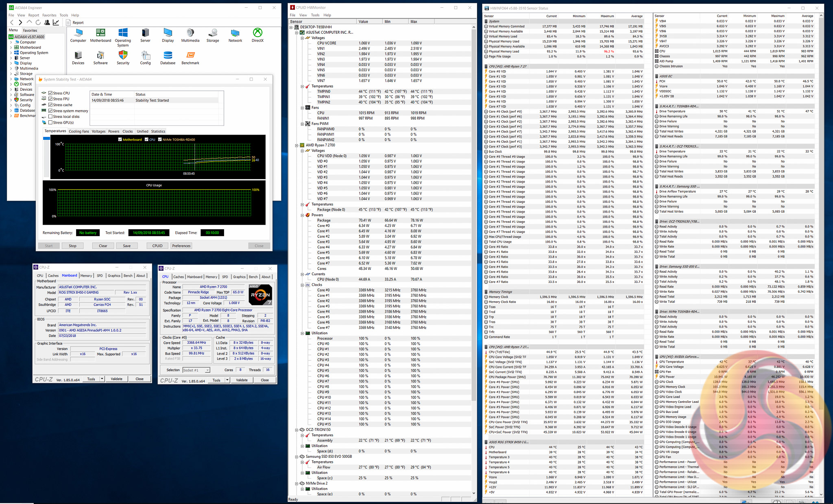
Task: Click the graph icon in AIDA64 toolbar
Action: [x=56, y=22]
